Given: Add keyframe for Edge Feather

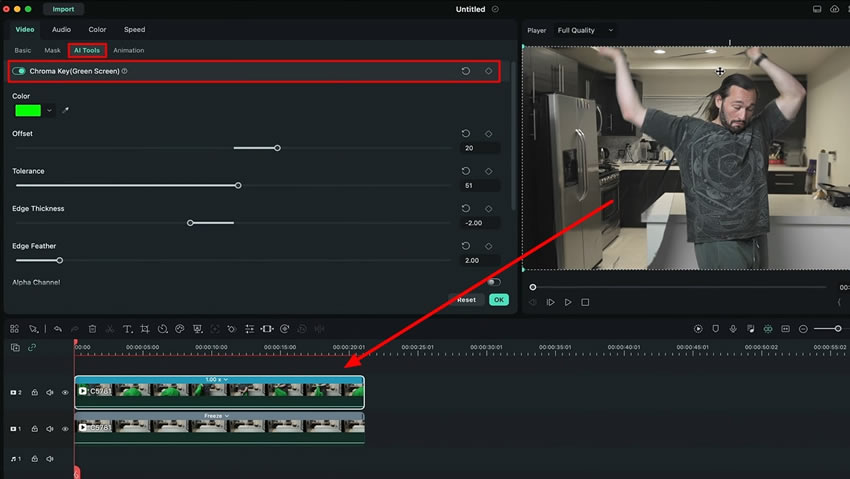Looking at the screenshot, I should (x=488, y=246).
